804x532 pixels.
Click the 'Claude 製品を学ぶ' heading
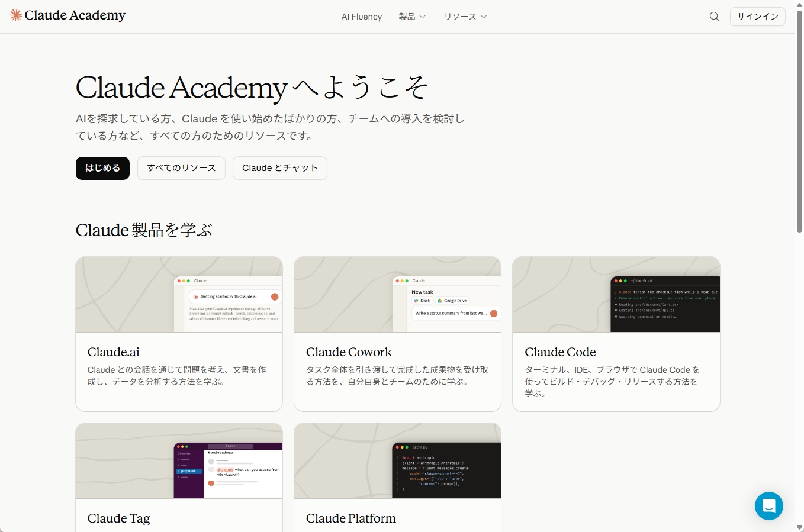click(144, 230)
